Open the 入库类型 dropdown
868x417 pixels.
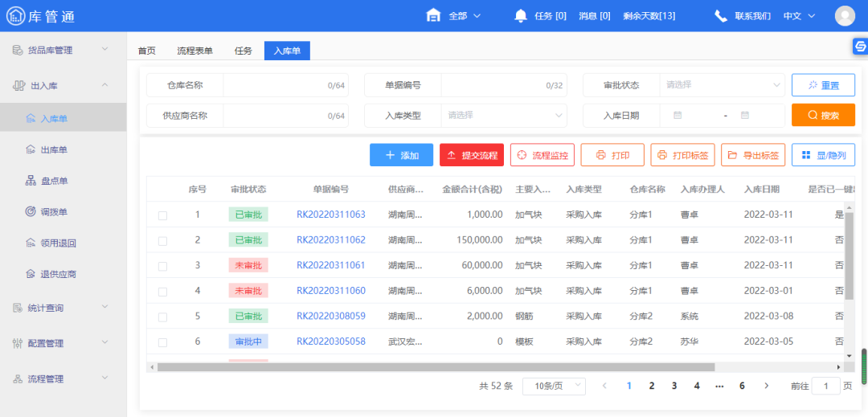point(505,115)
